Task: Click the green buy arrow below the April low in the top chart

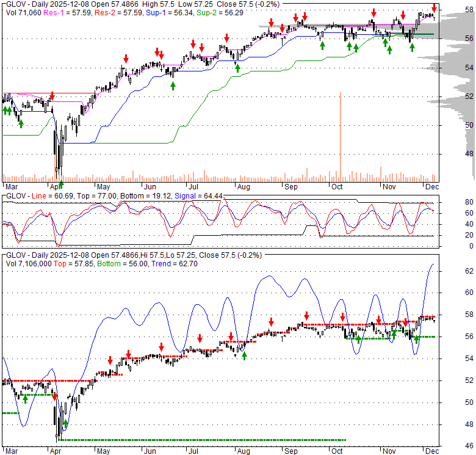Action: 61,184
